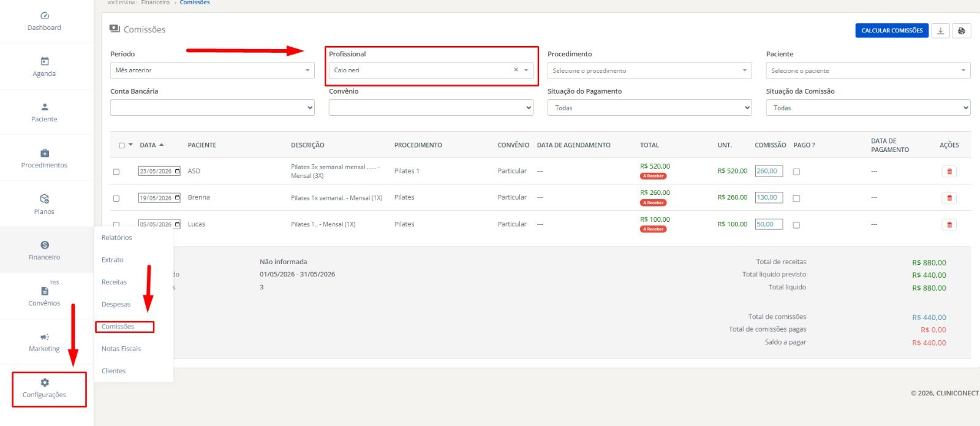Open the Paciente dropdown
This screenshot has height=426, width=980.
pyautogui.click(x=868, y=70)
